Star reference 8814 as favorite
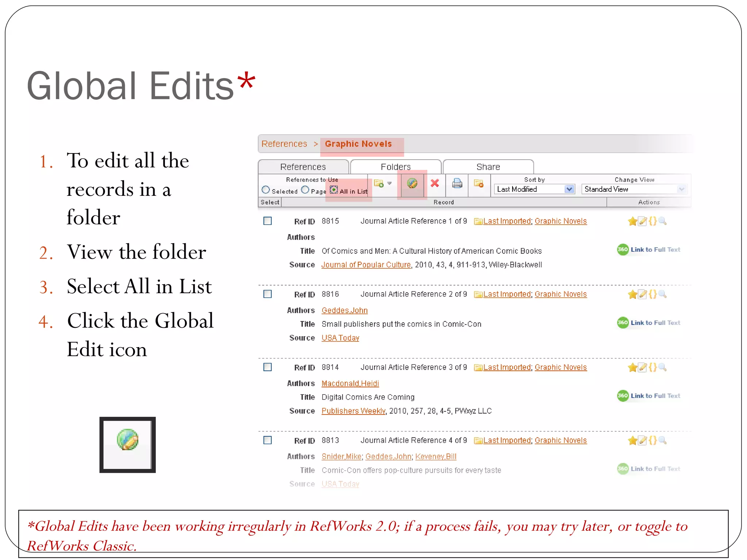The height and width of the screenshot is (560, 747). tap(632, 367)
